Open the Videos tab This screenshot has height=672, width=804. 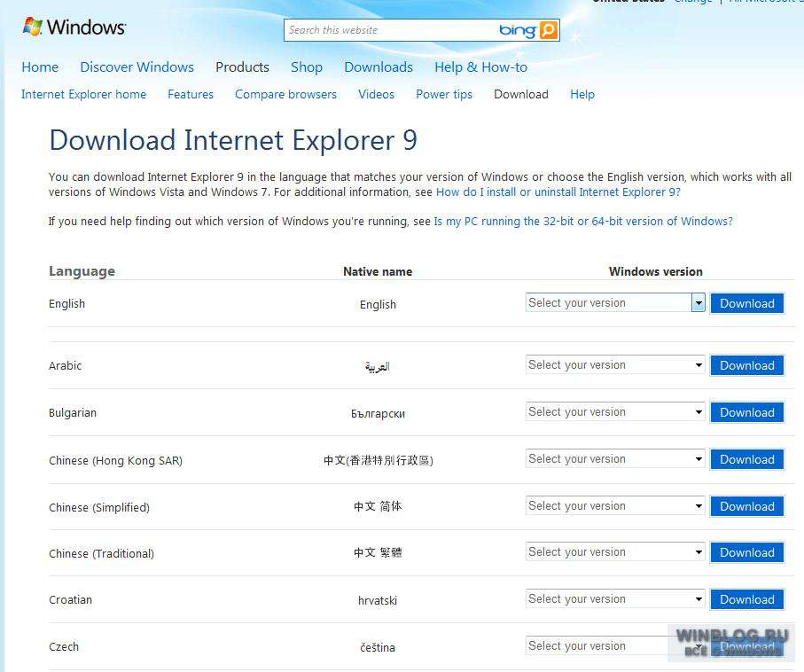click(x=377, y=94)
